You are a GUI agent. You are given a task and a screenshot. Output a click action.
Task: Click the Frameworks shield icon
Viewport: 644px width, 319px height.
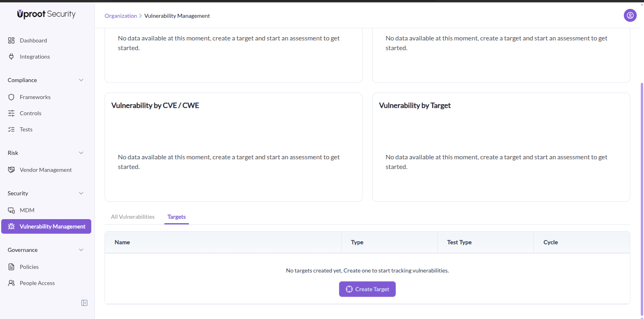11,97
